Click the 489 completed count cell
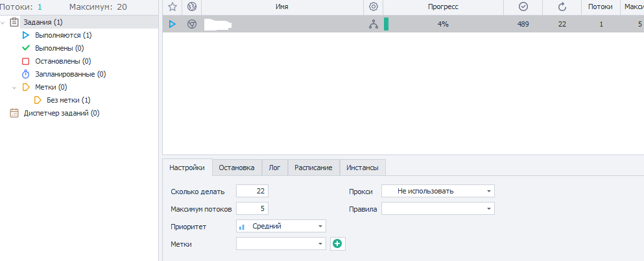Screen dimensions: 644x261 click(523, 24)
